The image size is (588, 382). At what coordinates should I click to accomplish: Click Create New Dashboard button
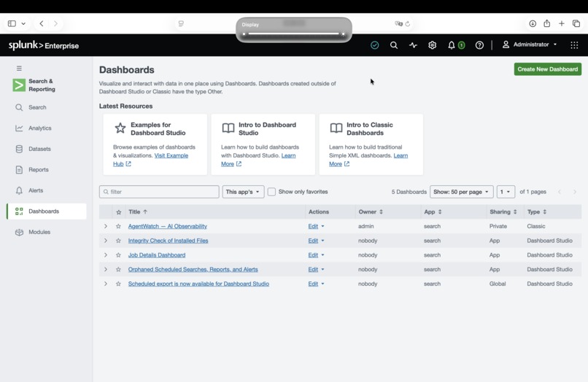tap(547, 69)
